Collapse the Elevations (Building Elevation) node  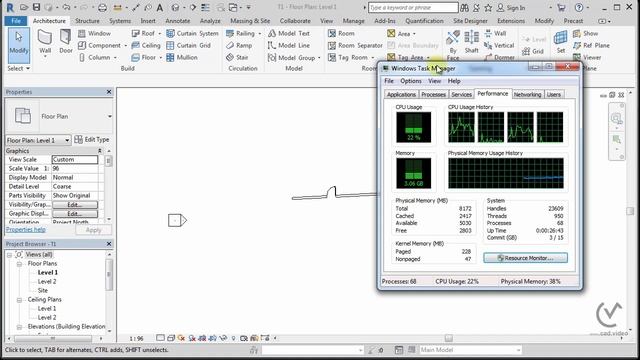tap(19, 327)
